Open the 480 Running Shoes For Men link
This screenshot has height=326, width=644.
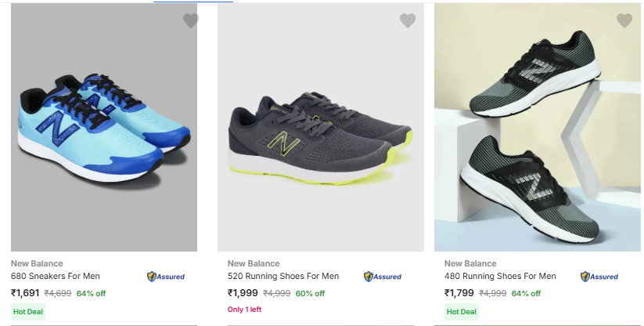point(500,276)
